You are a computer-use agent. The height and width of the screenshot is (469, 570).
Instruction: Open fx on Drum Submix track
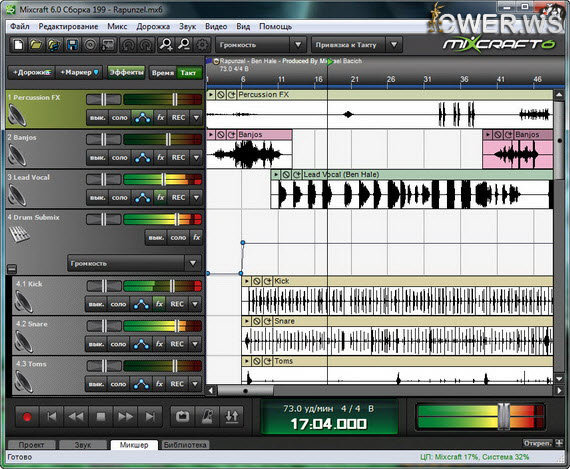(196, 237)
